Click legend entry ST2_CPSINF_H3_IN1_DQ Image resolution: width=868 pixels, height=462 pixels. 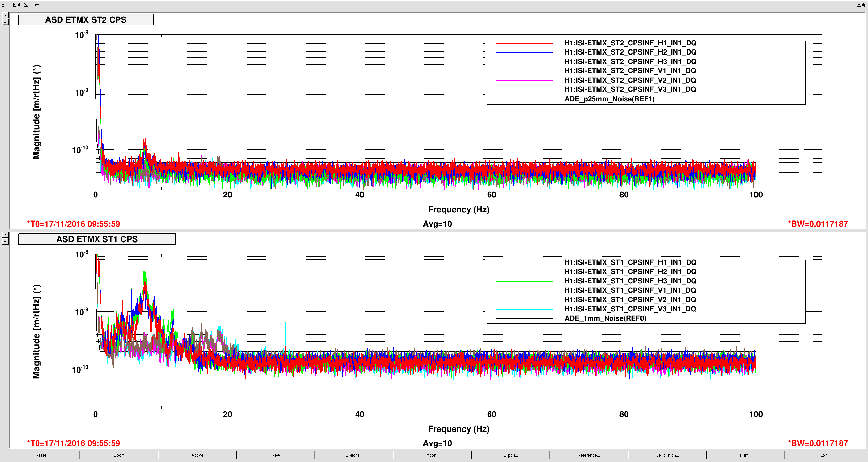pyautogui.click(x=630, y=62)
